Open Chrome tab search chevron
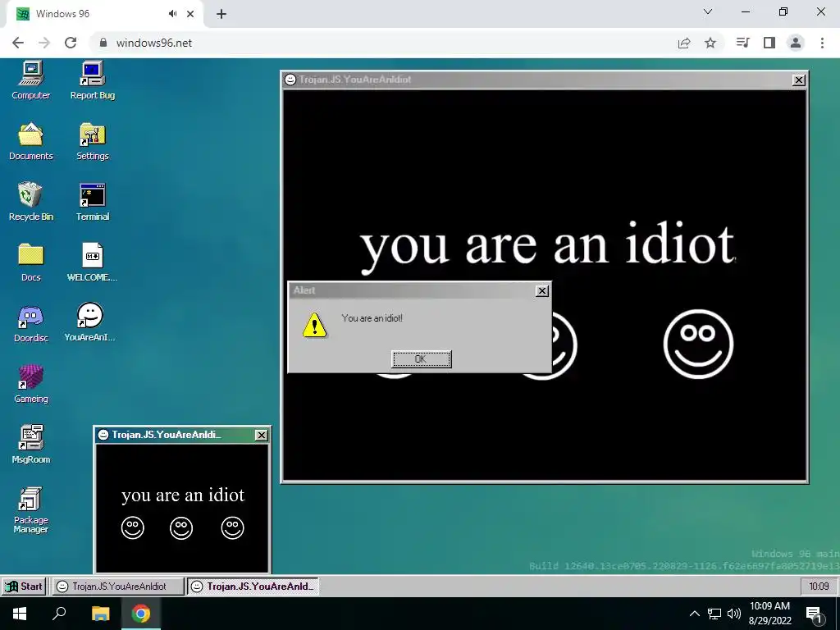This screenshot has width=840, height=630. pyautogui.click(x=708, y=11)
